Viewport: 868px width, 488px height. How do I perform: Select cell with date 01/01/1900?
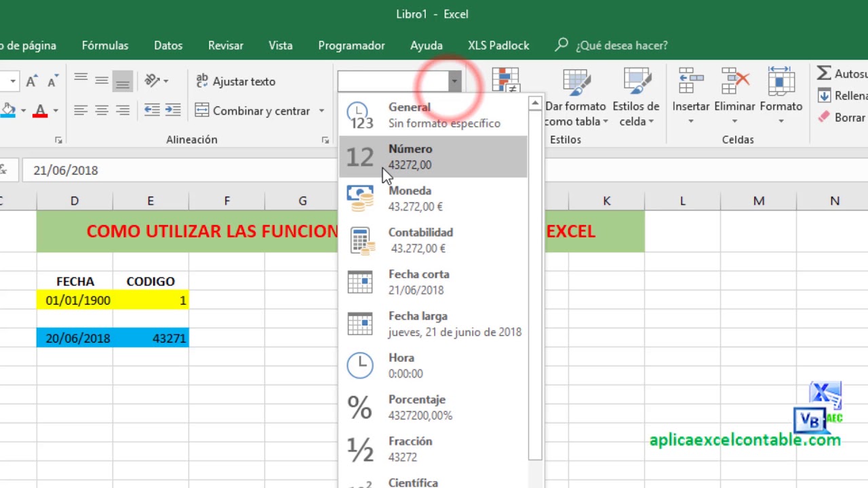point(75,300)
